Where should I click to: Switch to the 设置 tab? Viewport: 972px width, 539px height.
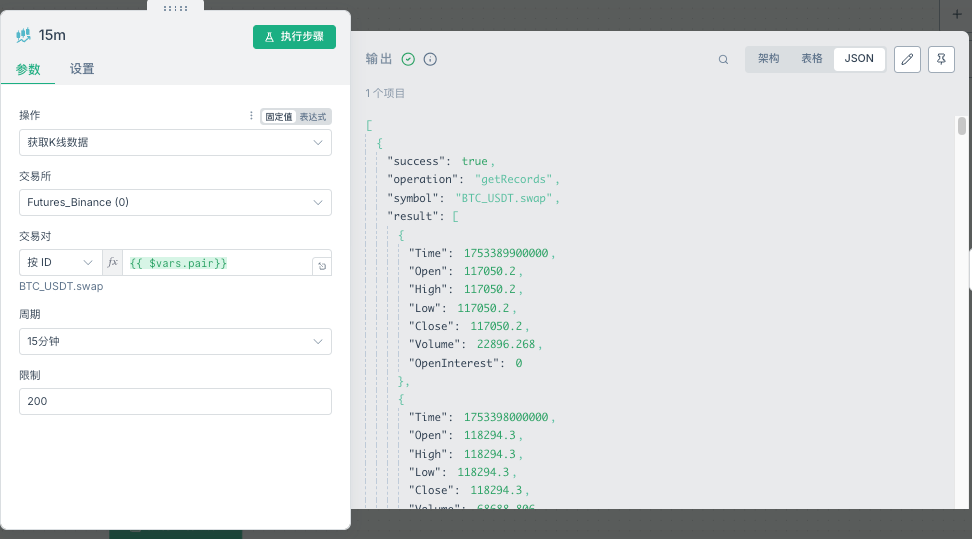click(x=82, y=69)
